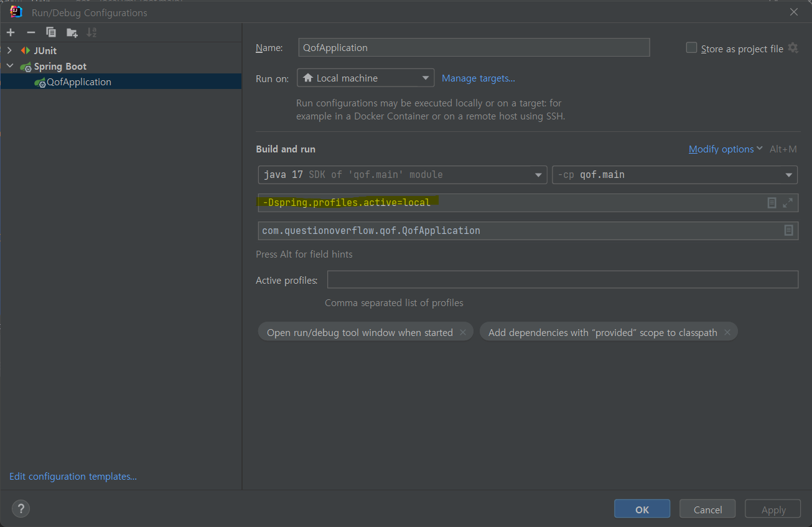Click the JUnit configuration type icon
The height and width of the screenshot is (527, 812).
pos(26,50)
